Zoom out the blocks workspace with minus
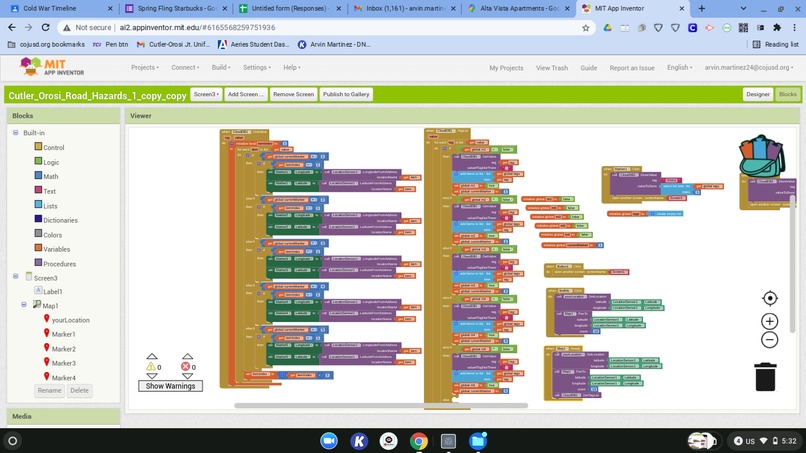Screen dimensions: 806x453 pos(770,340)
